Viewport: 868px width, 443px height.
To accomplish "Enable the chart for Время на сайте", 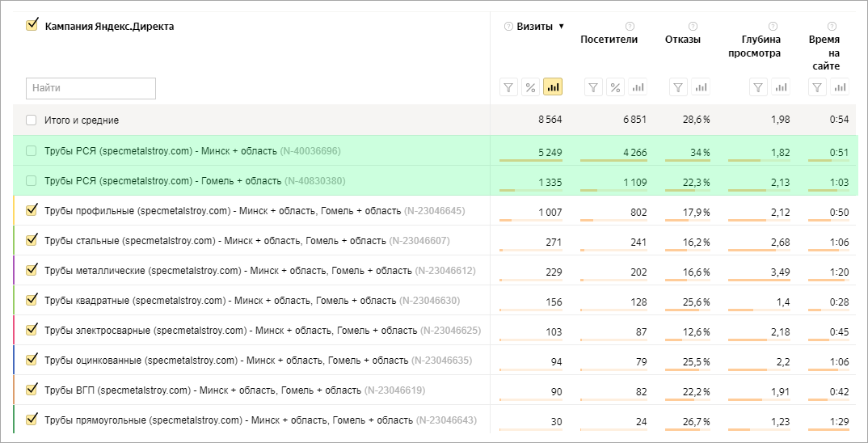I will [x=841, y=87].
